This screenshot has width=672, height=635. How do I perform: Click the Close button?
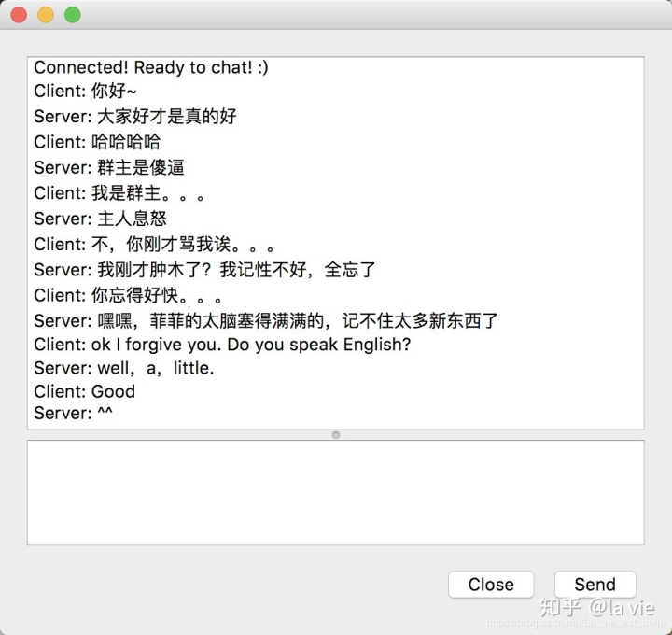tap(491, 585)
